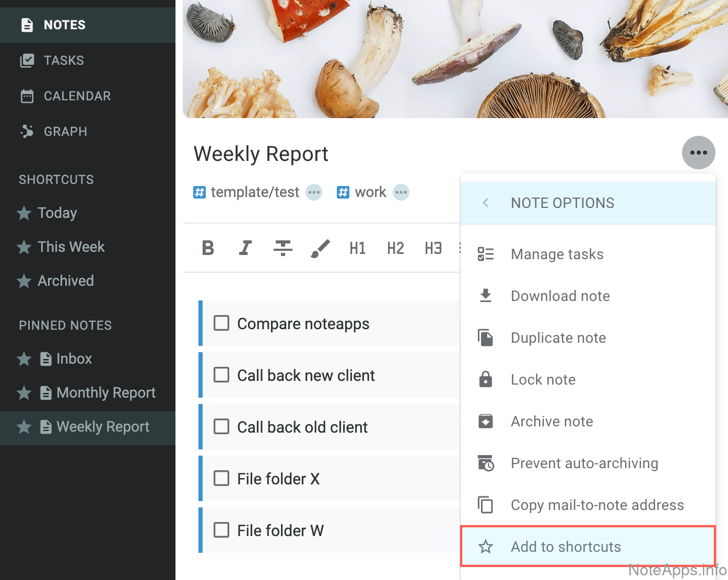
Task: Select Add to shortcuts menu entry
Action: 566,547
